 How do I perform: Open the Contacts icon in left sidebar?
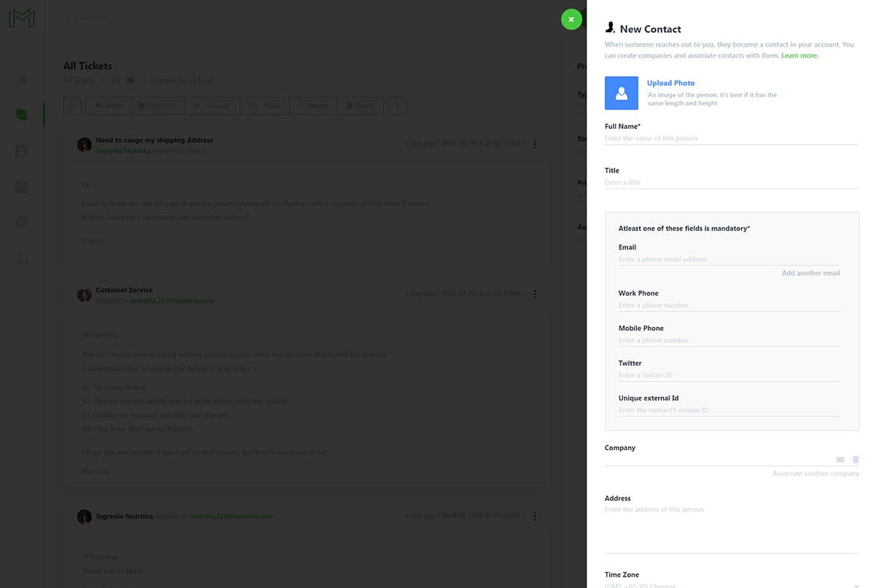pyautogui.click(x=22, y=151)
